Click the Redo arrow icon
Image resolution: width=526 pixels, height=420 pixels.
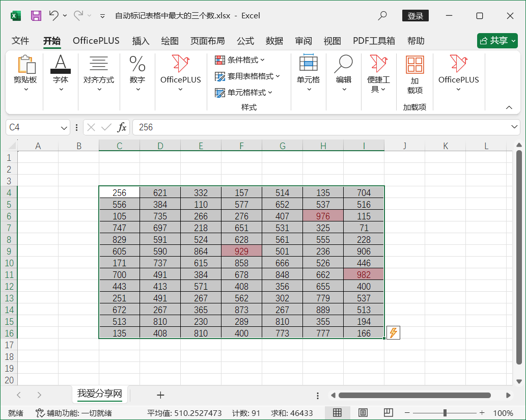coord(78,15)
